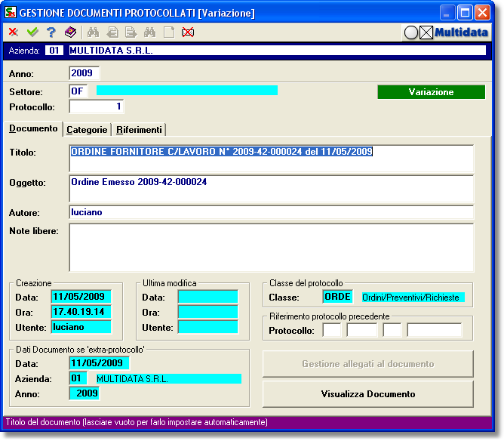Click fourth Riferimento protocollo precedente field
The width and height of the screenshot is (504, 441).
point(435,330)
